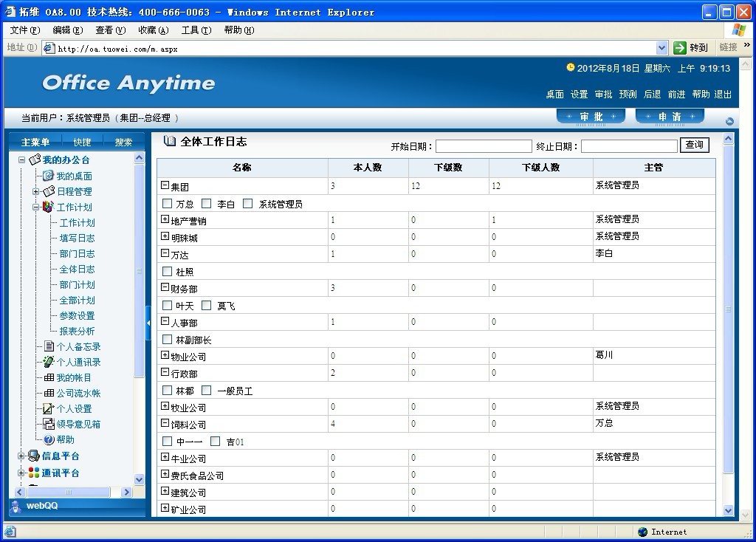The width and height of the screenshot is (756, 542).
Task: Click the 查询 search button
Action: [694, 145]
